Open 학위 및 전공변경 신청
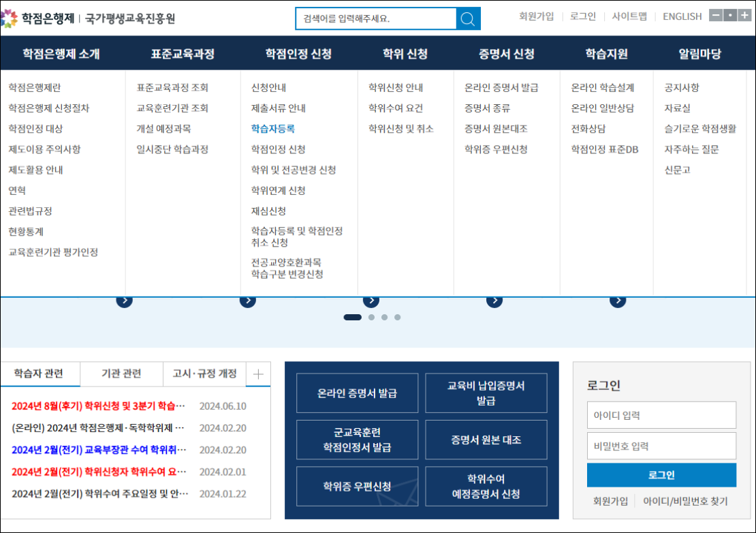Image resolution: width=756 pixels, height=533 pixels. (x=294, y=170)
